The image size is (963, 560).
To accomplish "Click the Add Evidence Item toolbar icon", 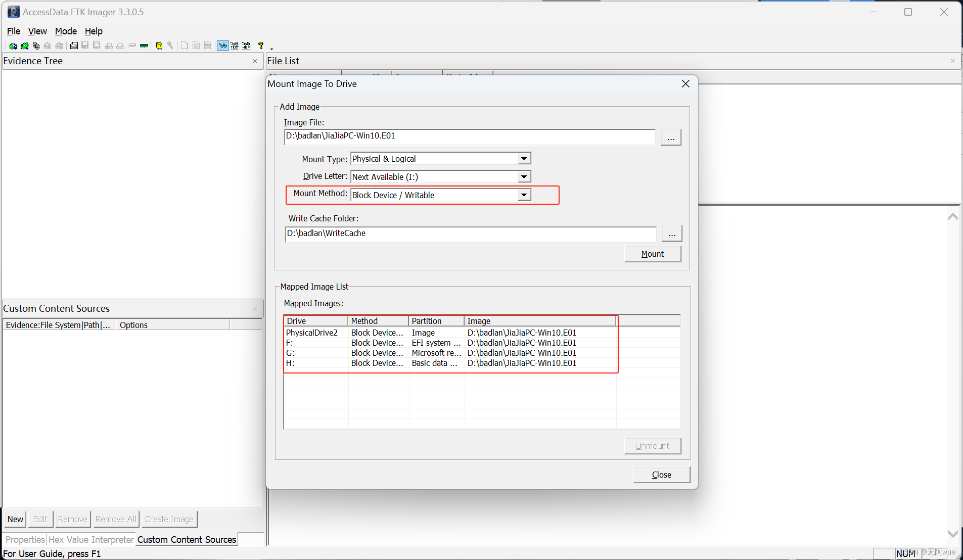I will click(13, 45).
